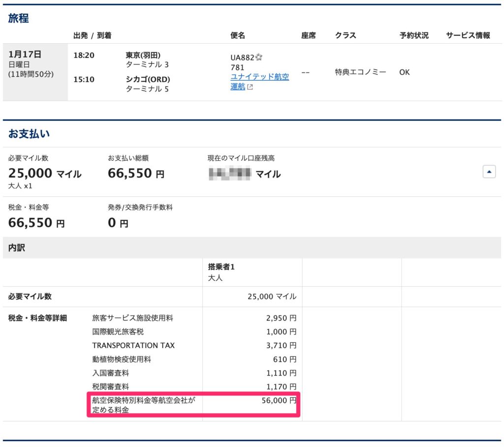Click the external link icon beside 運航
This screenshot has height=447, width=504.
coord(250,87)
